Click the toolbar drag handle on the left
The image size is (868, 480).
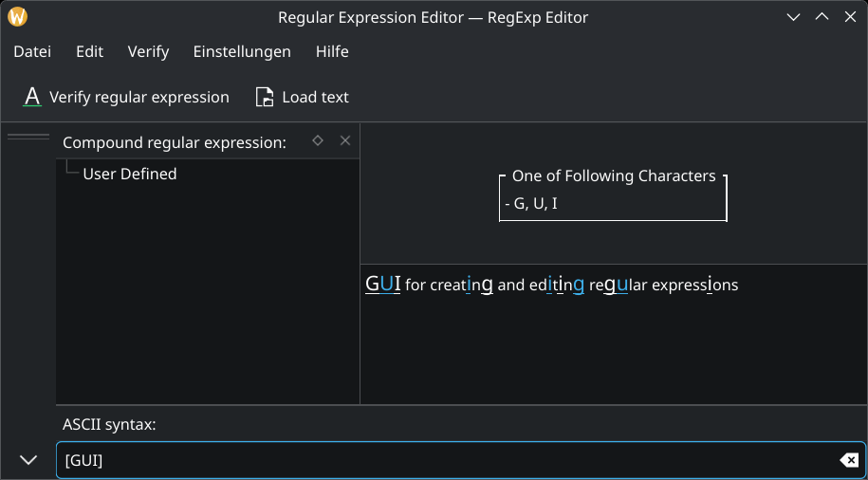28,138
